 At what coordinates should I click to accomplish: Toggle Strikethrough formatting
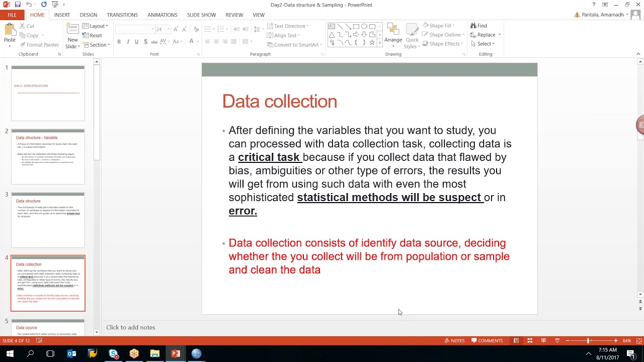click(x=154, y=42)
